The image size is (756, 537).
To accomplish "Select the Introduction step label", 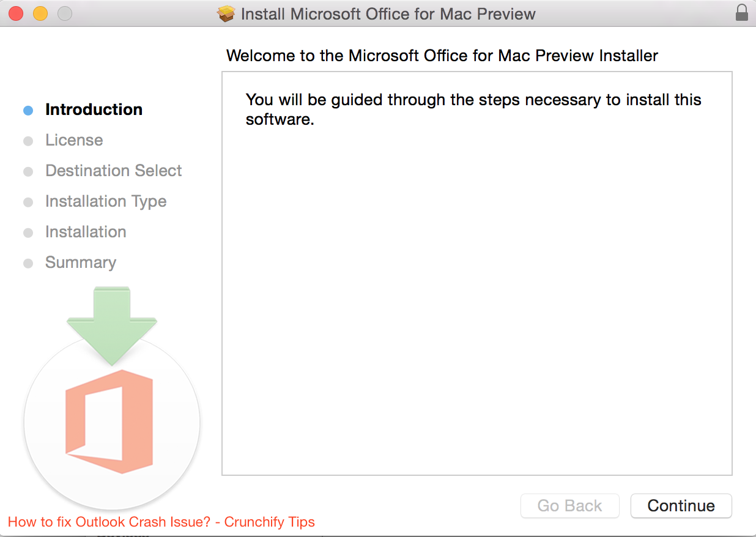I will 94,109.
